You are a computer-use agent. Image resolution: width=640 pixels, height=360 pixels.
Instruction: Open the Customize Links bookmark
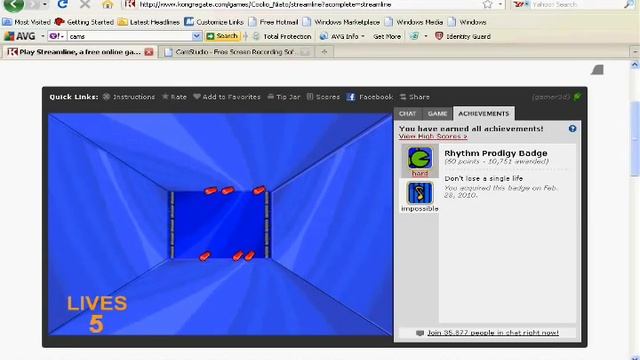(x=214, y=22)
